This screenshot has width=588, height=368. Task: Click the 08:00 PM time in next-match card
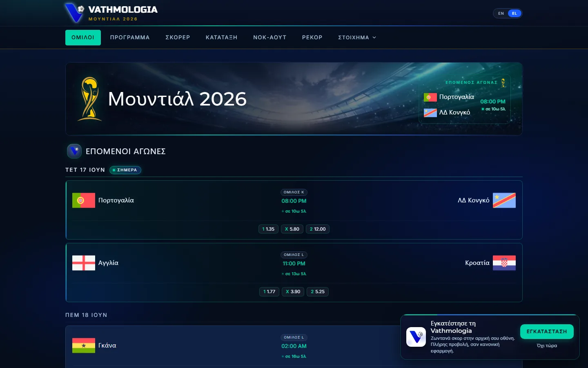click(493, 102)
